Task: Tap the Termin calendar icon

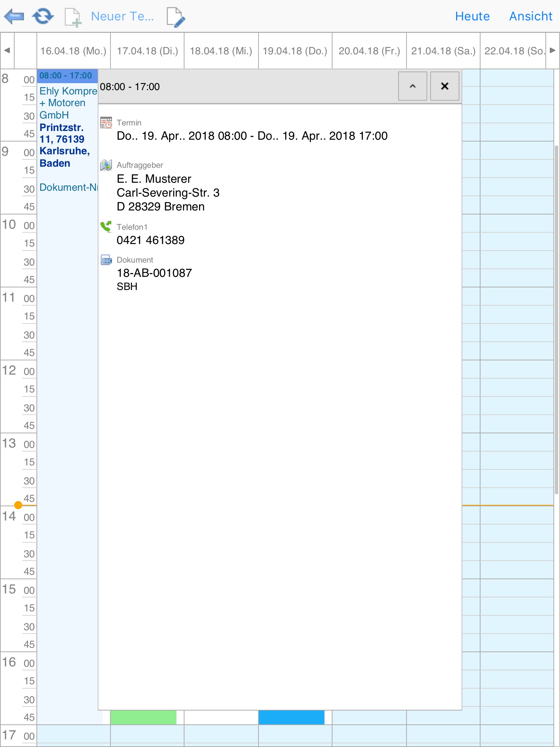Action: [106, 123]
